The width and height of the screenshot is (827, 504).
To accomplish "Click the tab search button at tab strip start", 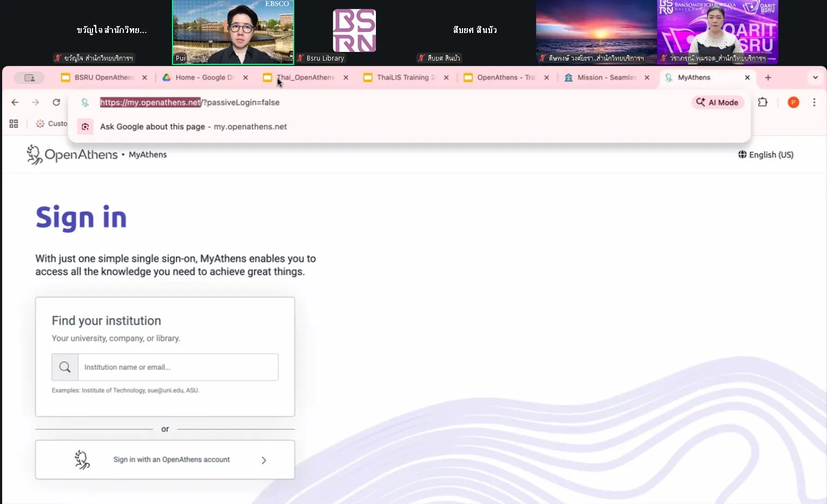I will point(30,78).
